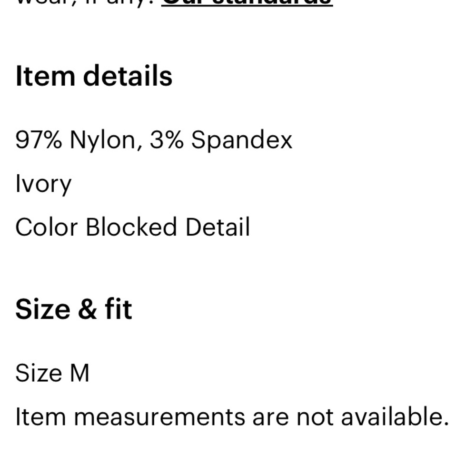This screenshot has height=476, width=476.
Task: Click the 3% figure before Spandex
Action: [x=167, y=139]
